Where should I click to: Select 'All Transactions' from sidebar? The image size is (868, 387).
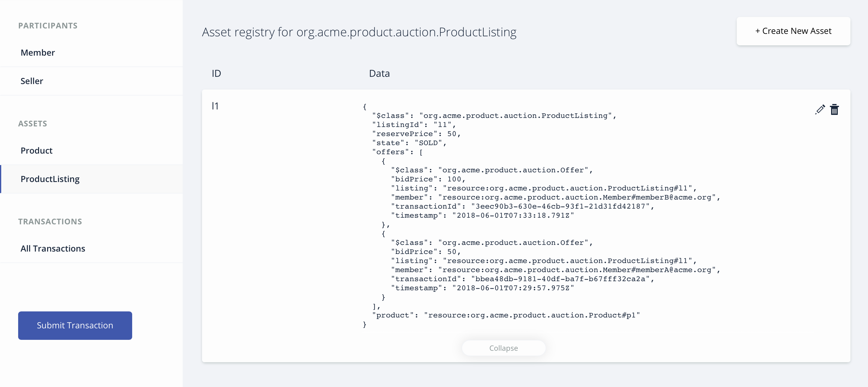pos(53,248)
